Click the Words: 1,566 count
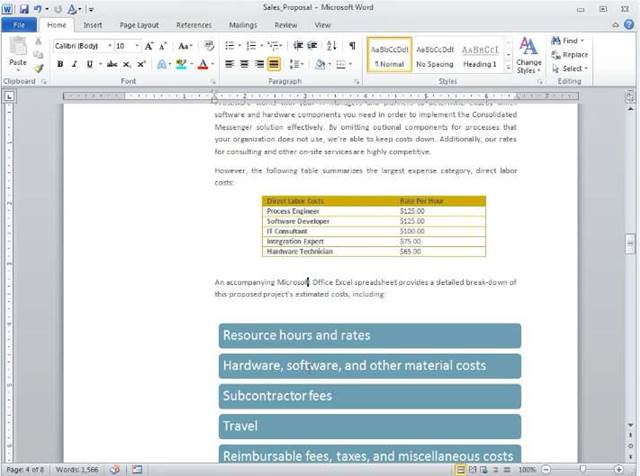This screenshot has height=476, width=640. coord(77,470)
